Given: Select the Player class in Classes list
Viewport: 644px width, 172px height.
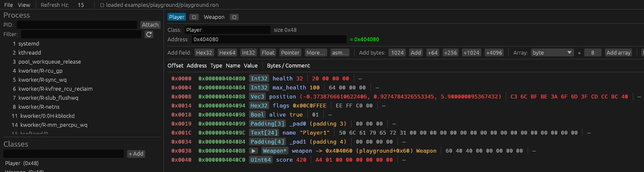Looking at the screenshot, I should tap(21, 163).
